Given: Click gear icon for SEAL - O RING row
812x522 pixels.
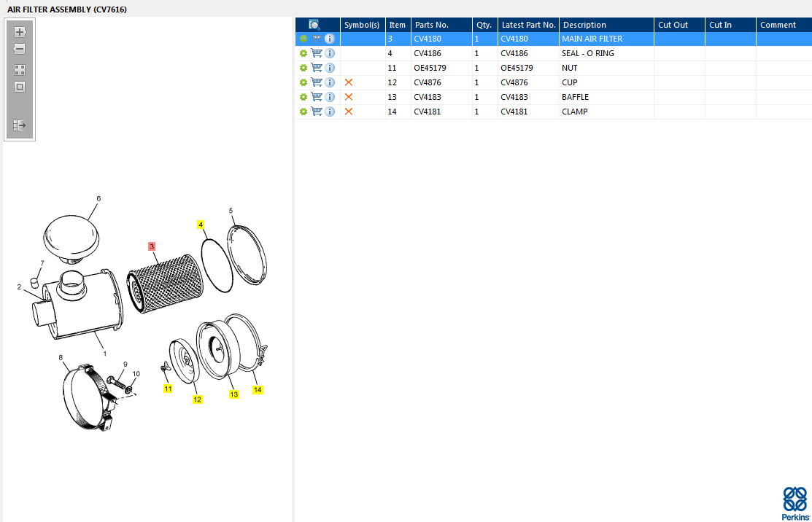Looking at the screenshot, I should 303,53.
